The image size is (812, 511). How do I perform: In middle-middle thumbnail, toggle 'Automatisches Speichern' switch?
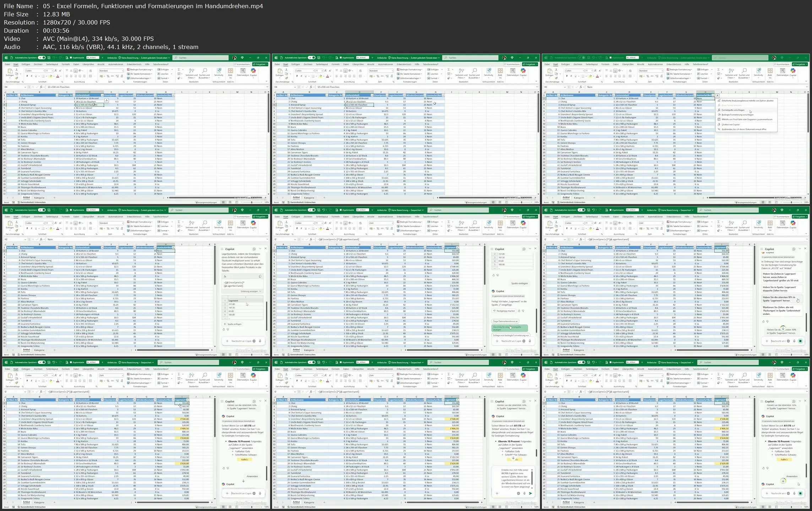pos(311,210)
